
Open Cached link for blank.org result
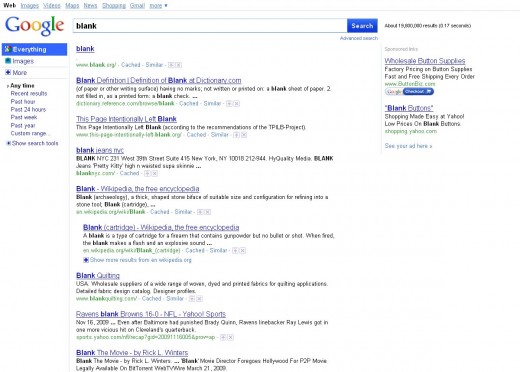131,65
